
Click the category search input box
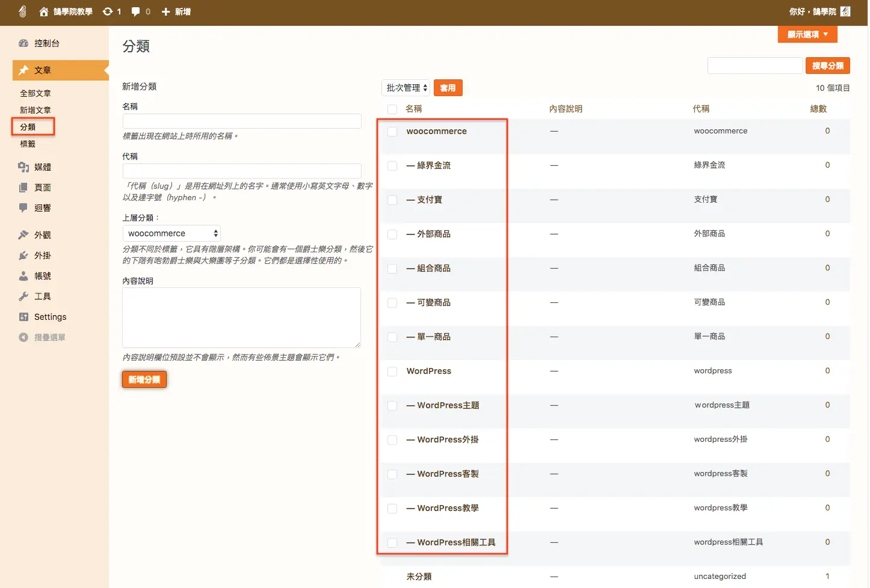click(x=755, y=66)
